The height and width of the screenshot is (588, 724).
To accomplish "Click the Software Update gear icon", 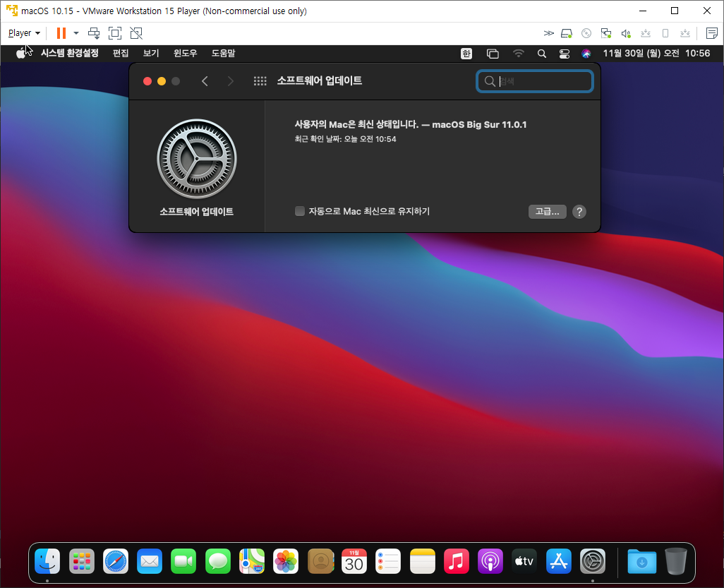I will 197,159.
